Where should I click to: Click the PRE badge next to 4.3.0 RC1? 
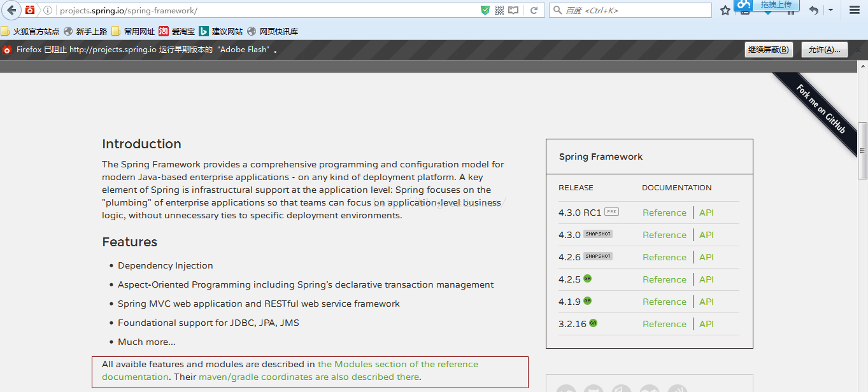click(611, 211)
